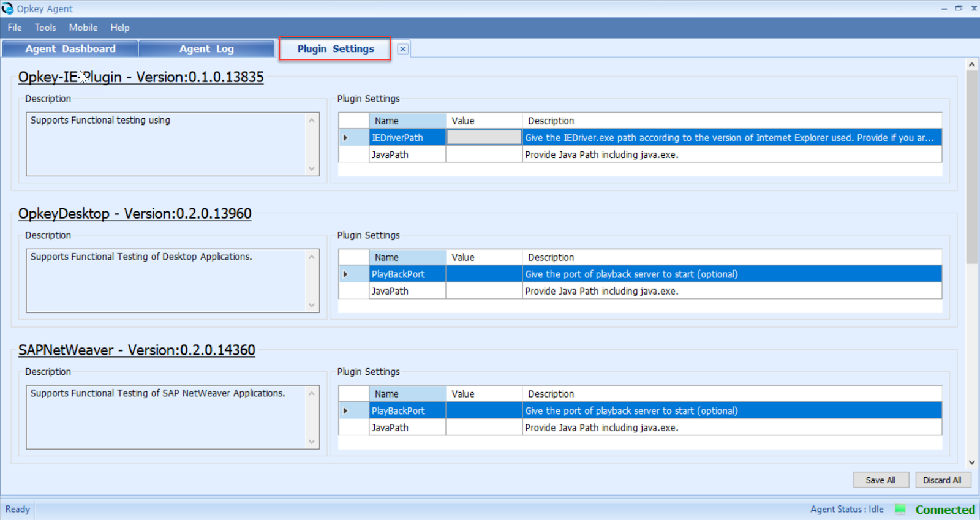
Task: Click Description column header in Opkey-IE table
Action: coord(732,121)
